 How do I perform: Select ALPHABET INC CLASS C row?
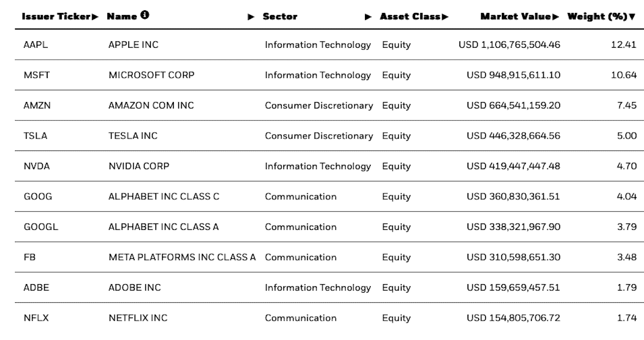(x=164, y=197)
